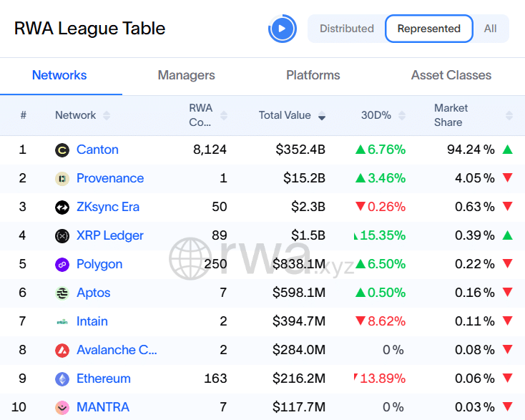Switch to the Asset Classes tab
The height and width of the screenshot is (420, 525).
pyautogui.click(x=451, y=75)
